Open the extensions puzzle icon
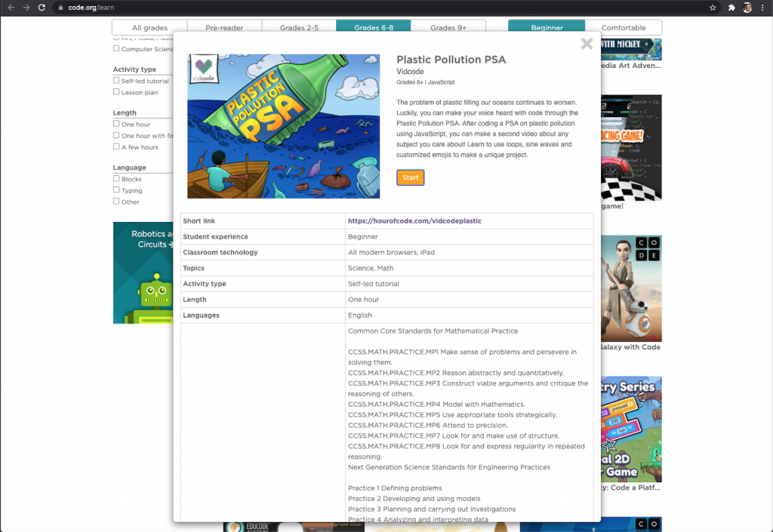The height and width of the screenshot is (532, 773). [731, 8]
